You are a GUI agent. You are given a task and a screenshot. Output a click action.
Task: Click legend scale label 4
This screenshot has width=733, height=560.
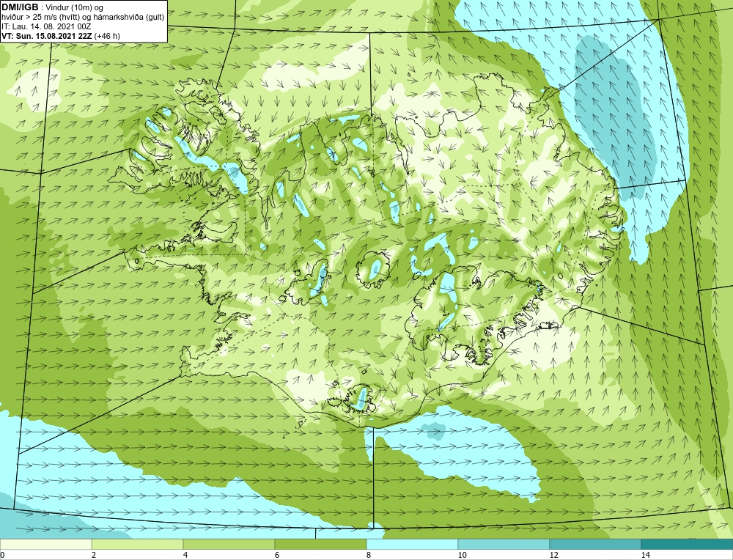tap(185, 555)
